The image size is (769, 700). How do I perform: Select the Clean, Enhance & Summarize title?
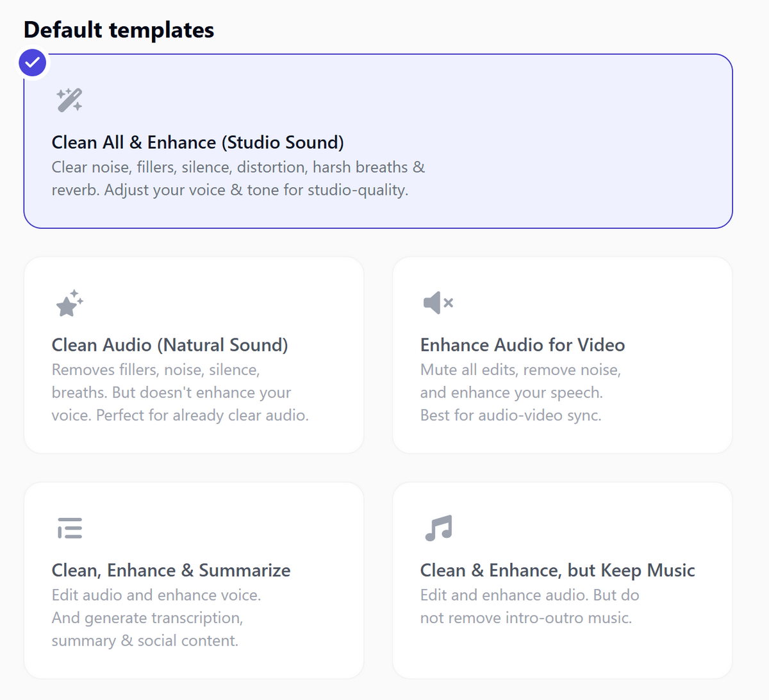click(x=171, y=571)
